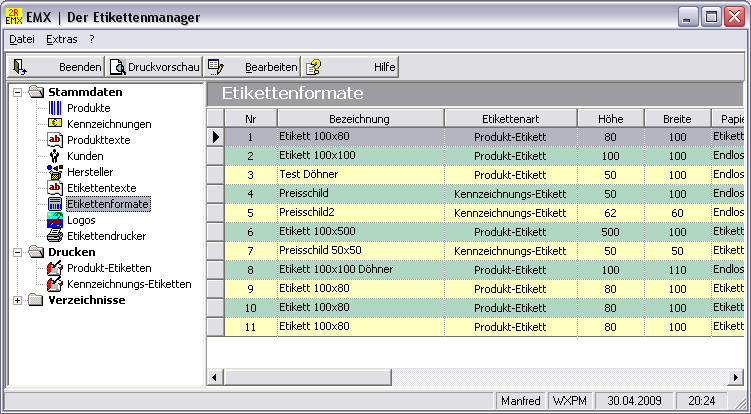751x414 pixels.
Task: Click the Kennzeichnungen tree icon
Action: coord(55,124)
